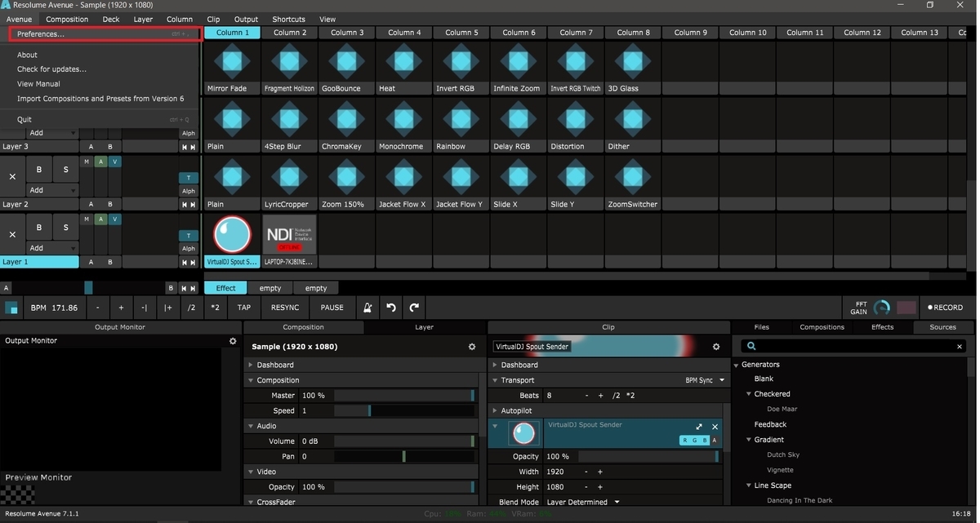Click the Output Monitor settings gear
Image resolution: width=980 pixels, height=523 pixels.
point(233,340)
